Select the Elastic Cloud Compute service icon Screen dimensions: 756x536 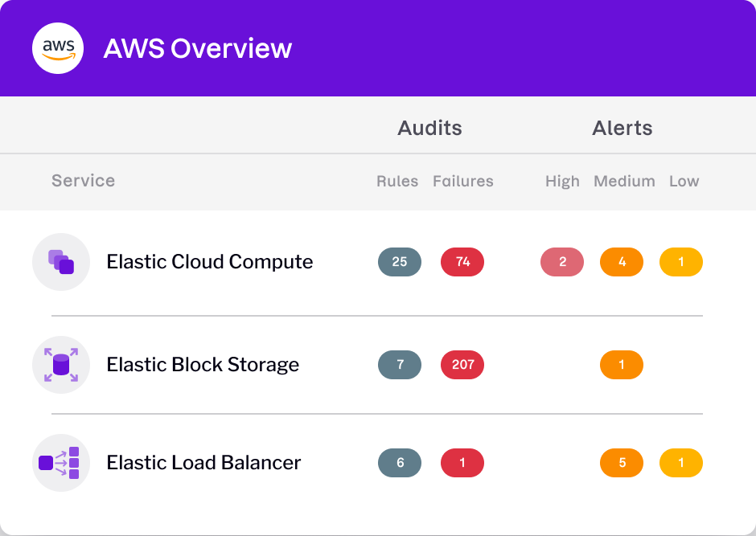[60, 262]
